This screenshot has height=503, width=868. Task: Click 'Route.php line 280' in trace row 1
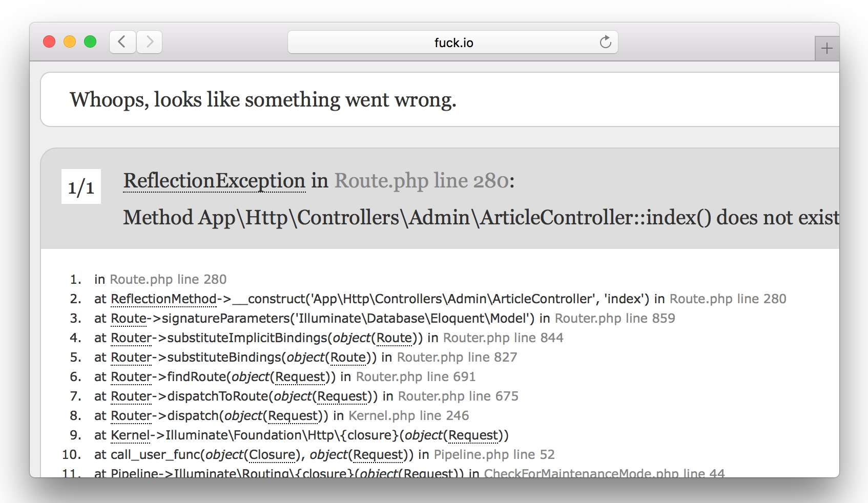[x=168, y=279]
